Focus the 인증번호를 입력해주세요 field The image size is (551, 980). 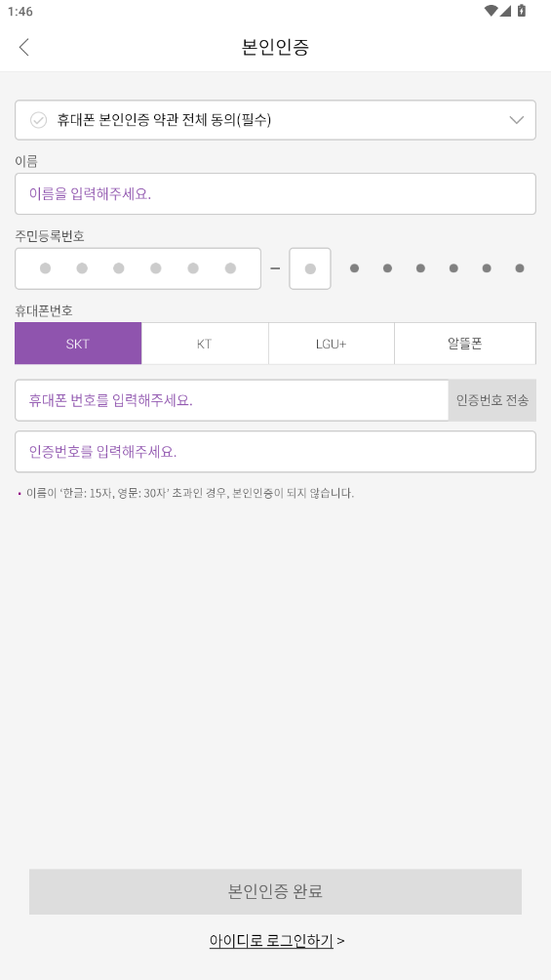[275, 451]
